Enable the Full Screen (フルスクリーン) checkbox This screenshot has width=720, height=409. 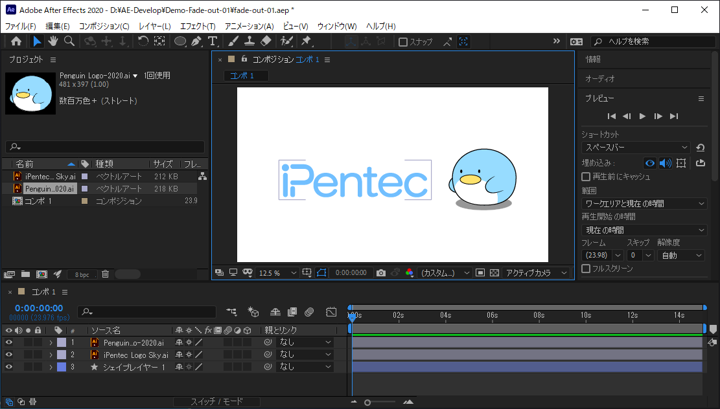(x=585, y=269)
